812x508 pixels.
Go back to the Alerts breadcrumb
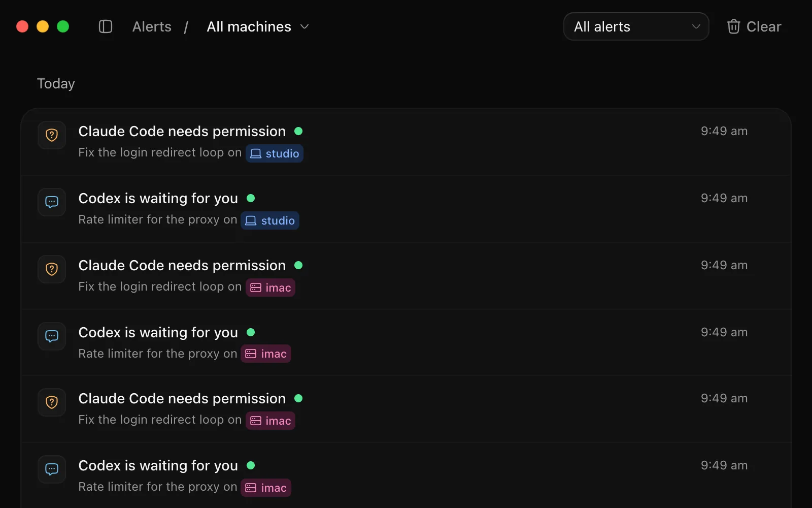click(152, 26)
